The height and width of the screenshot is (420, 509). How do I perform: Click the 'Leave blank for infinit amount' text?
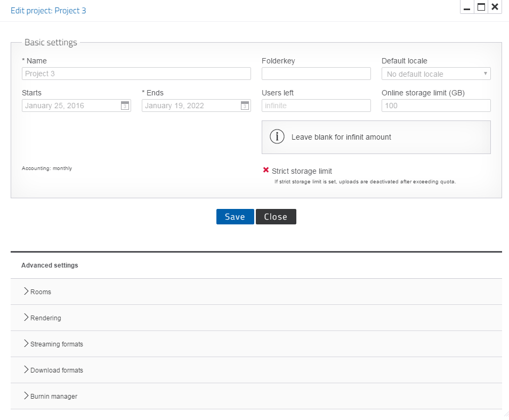coord(341,137)
